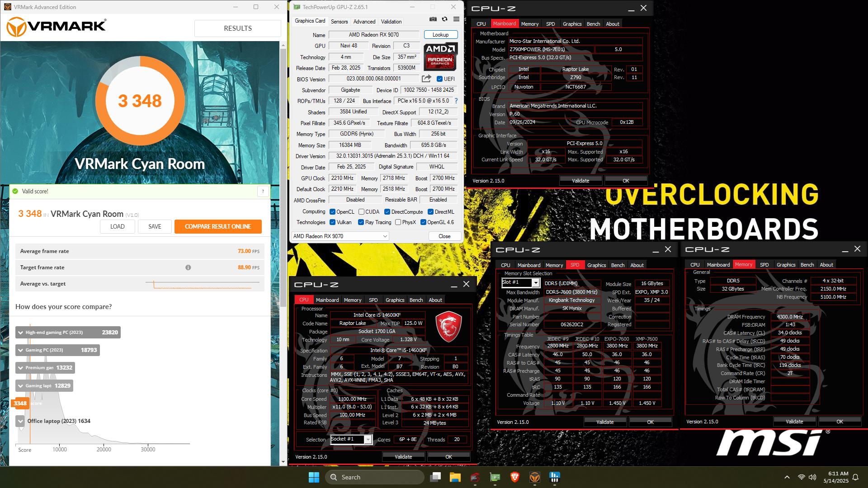This screenshot has width=868, height=488.
Task: Click the CPU-Z MSI taskbar icon
Action: 475,477
